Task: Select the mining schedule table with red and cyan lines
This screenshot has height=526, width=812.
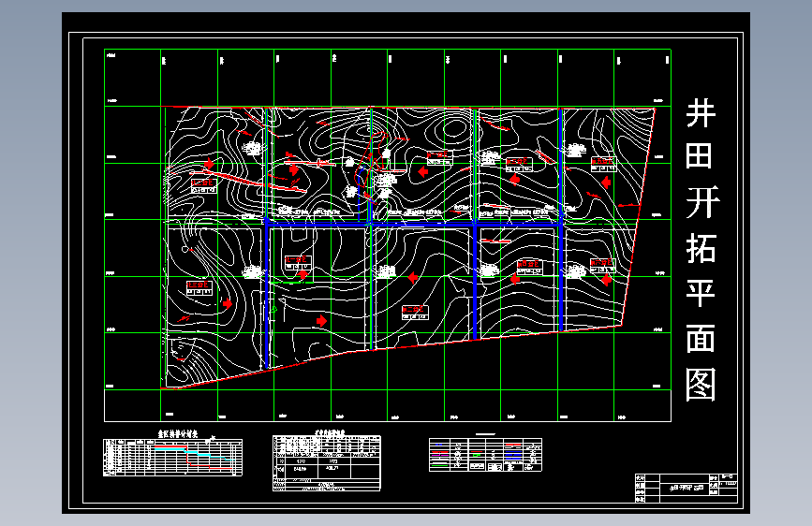Action: pyautogui.click(x=173, y=457)
